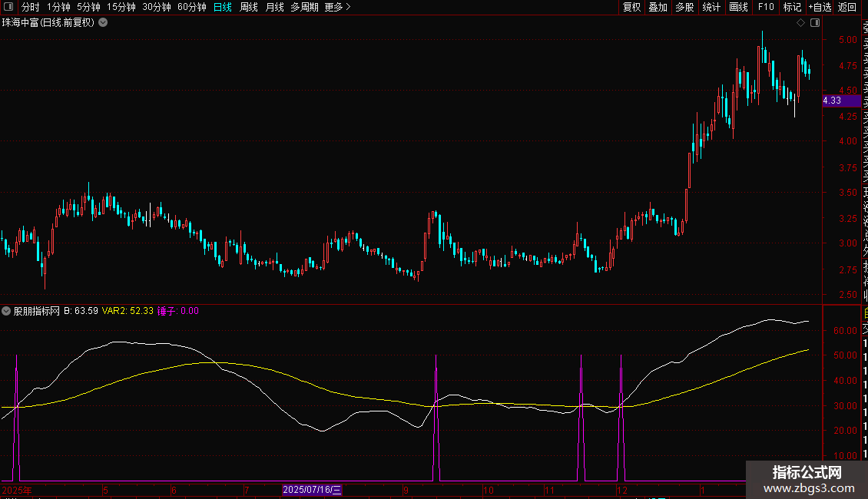Open F10 company information
This screenshot has width=868, height=499.
(766, 7)
